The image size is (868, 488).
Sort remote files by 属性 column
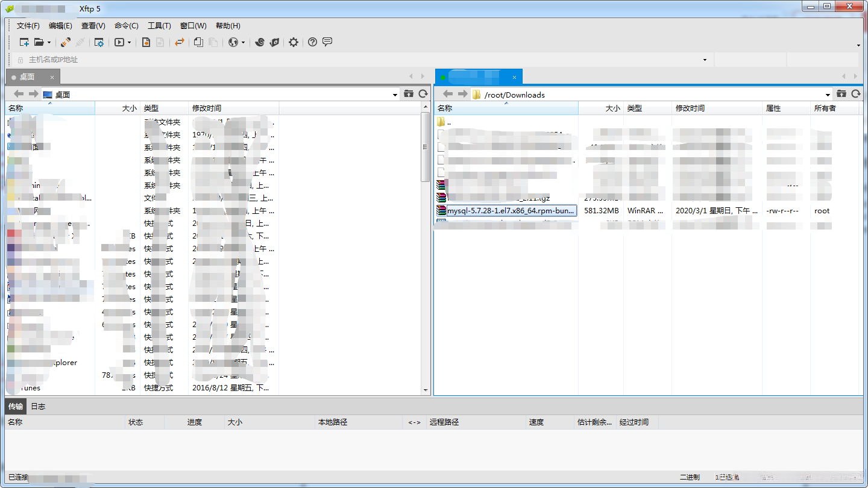tap(786, 108)
